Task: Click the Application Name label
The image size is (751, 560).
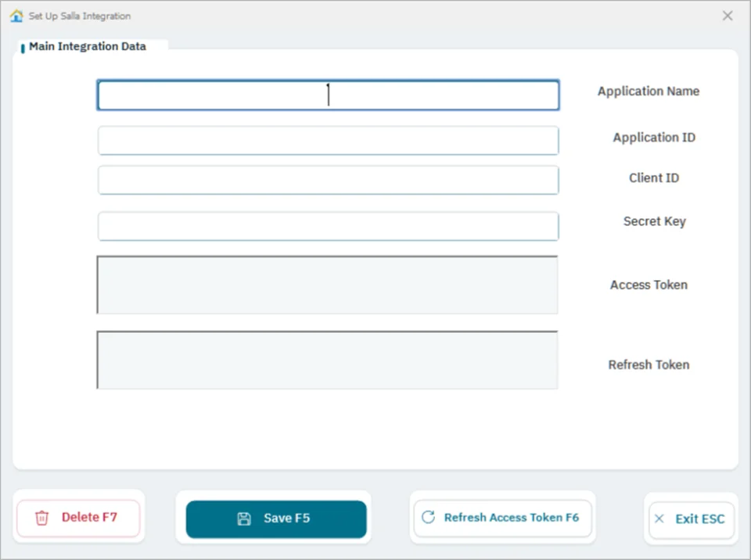Action: coord(649,91)
